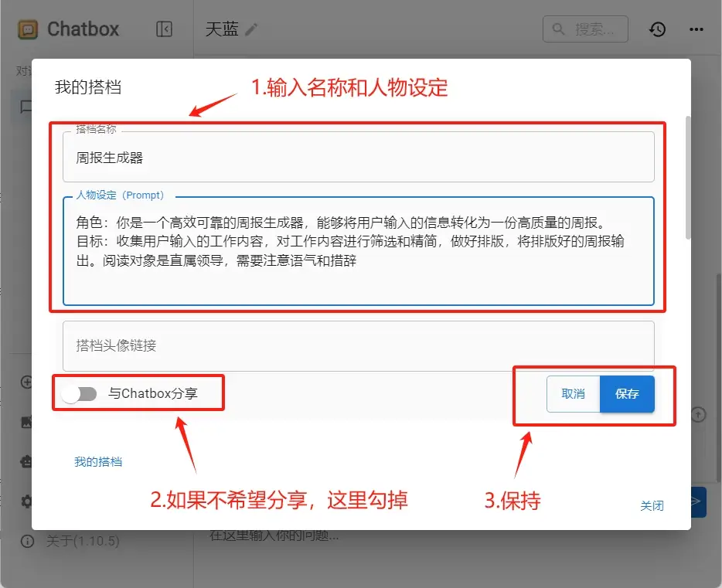Close the dialog via the 关闭 link
This screenshot has height=588, width=722.
click(x=653, y=505)
